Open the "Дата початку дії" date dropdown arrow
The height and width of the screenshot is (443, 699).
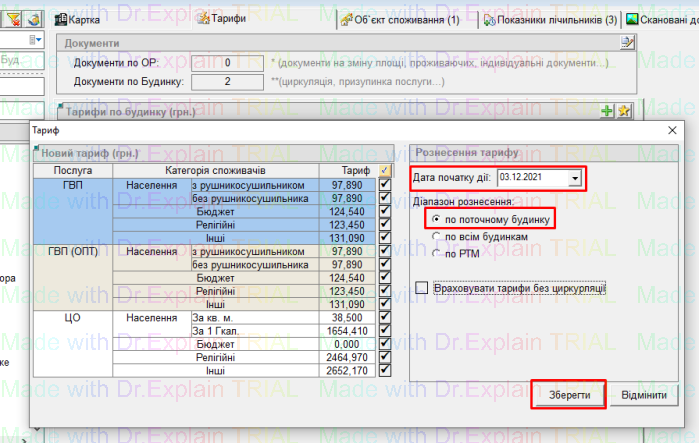574,179
